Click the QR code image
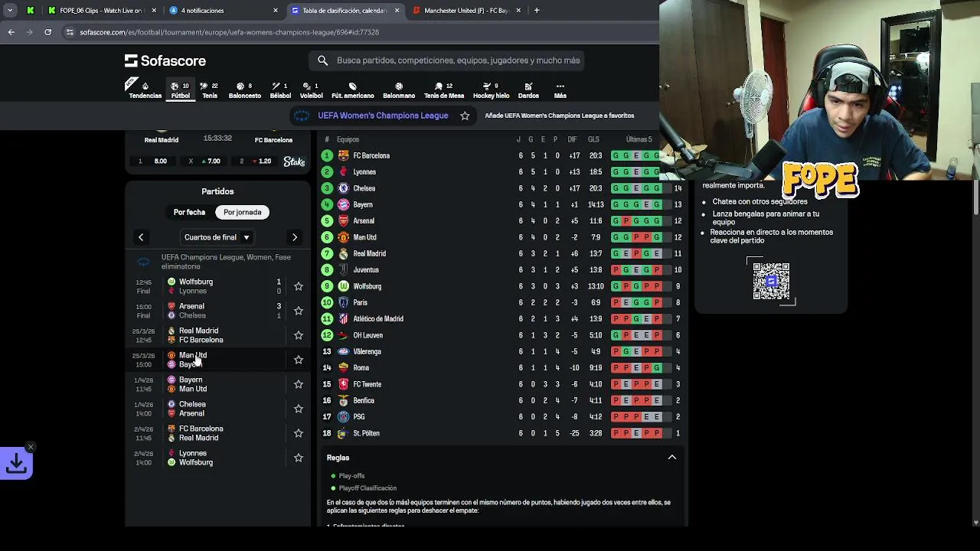980x551 pixels. coord(771,281)
